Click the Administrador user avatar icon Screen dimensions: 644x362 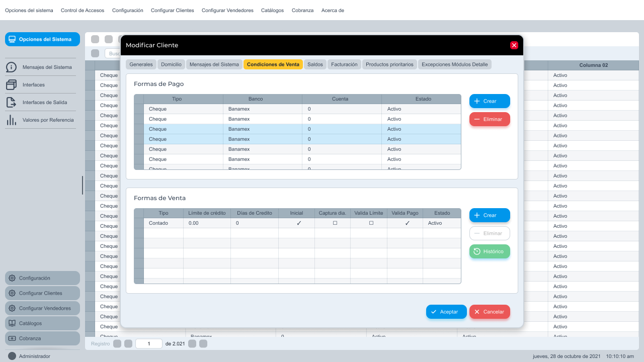point(12,356)
